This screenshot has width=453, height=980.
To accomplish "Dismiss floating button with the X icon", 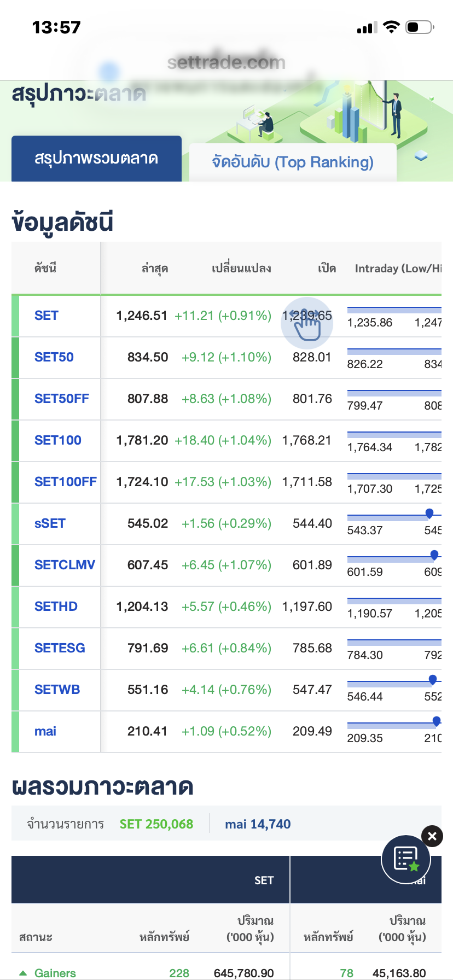I will point(432,836).
